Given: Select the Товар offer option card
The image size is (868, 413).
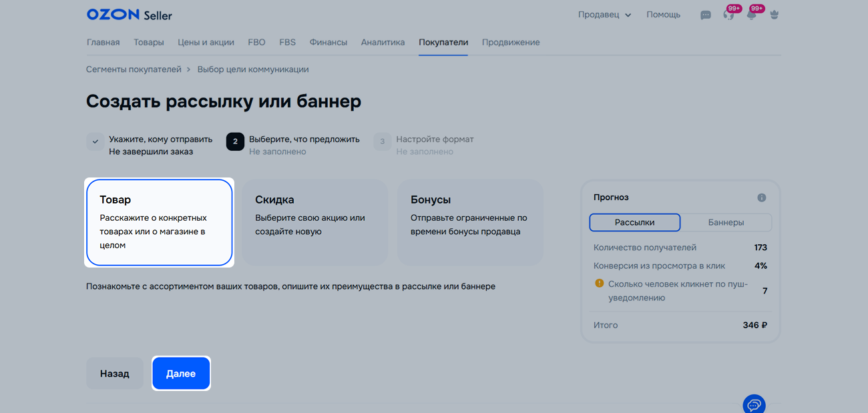Looking at the screenshot, I should point(159,222).
